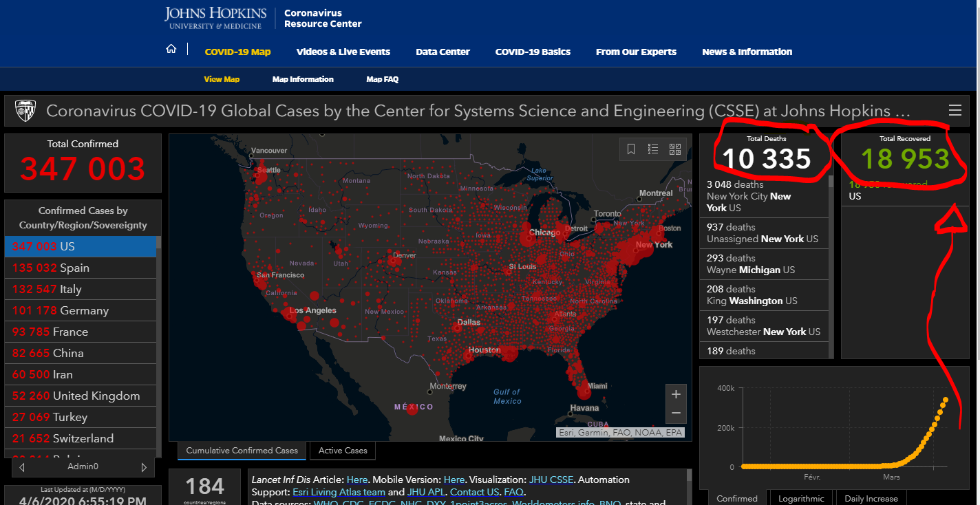Screen dimensions: 980x505
Task: Open the Lancet article Here link
Action: click(357, 480)
